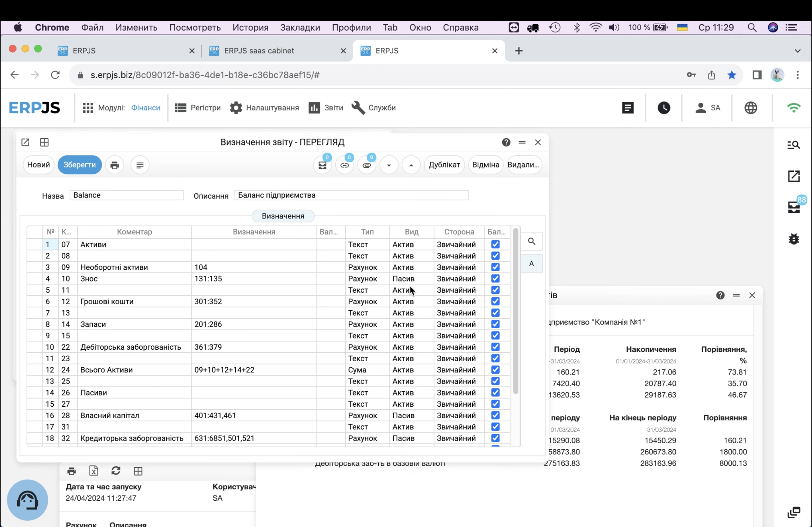Viewport: 812px width, 527px height.
Task: Click the Зберегти button
Action: (80, 165)
